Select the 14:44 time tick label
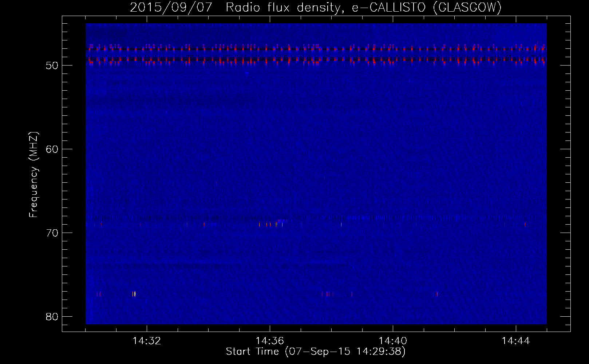The width and height of the screenshot is (589, 364). [x=516, y=341]
